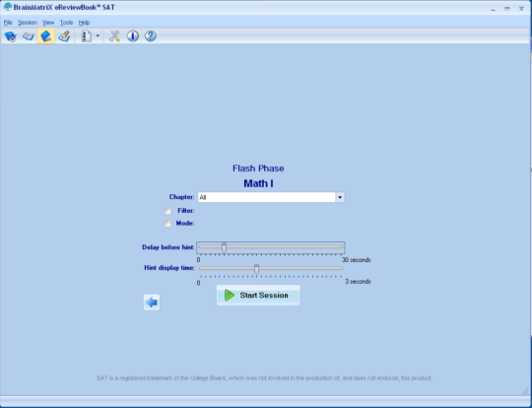This screenshot has height=408, width=532.
Task: Open the wrench and screwdriver tools icon
Action: (x=114, y=36)
